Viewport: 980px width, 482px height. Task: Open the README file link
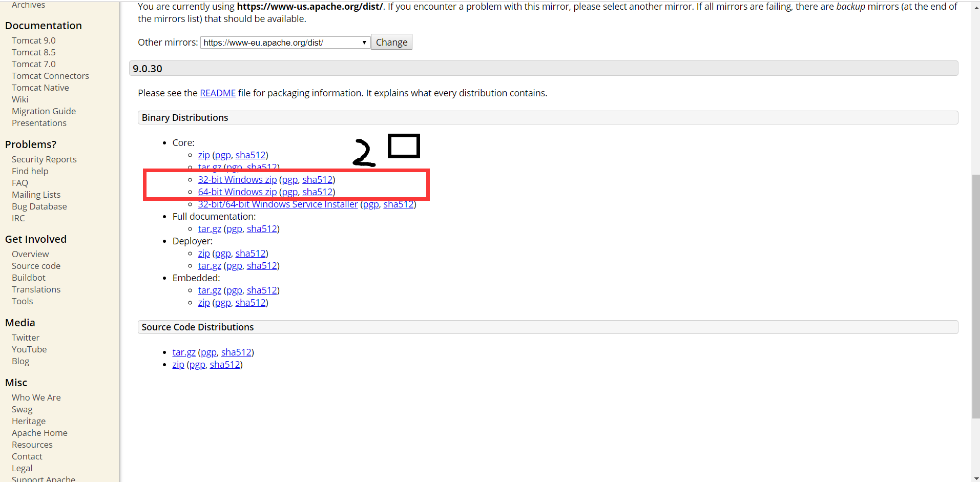coord(218,93)
